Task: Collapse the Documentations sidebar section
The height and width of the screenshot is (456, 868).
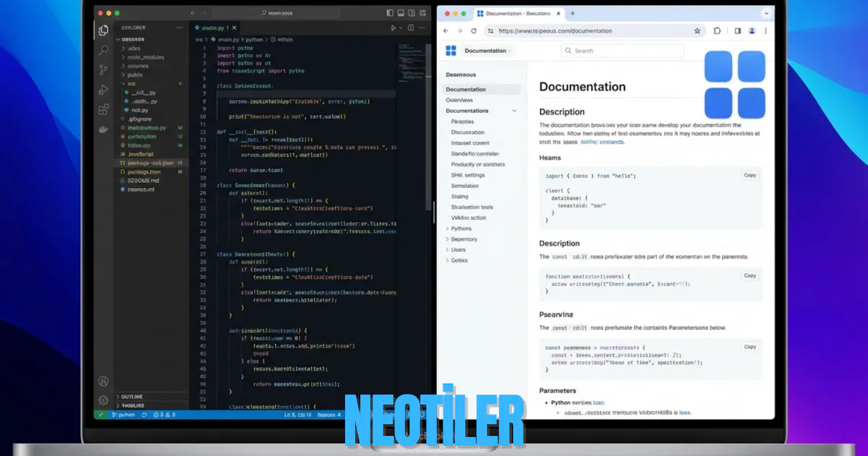Action: [x=514, y=111]
